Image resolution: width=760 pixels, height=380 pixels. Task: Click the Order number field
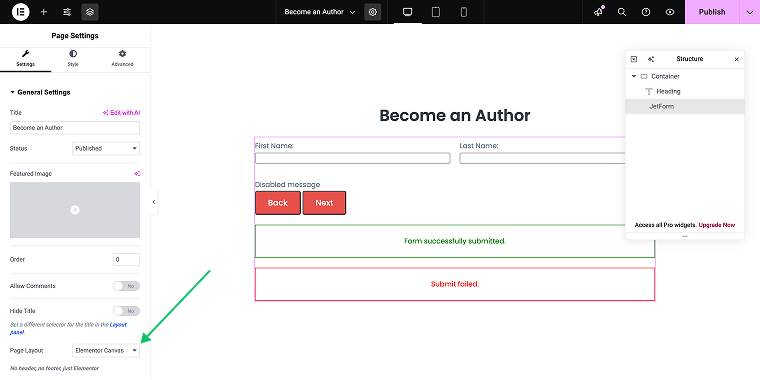127,259
